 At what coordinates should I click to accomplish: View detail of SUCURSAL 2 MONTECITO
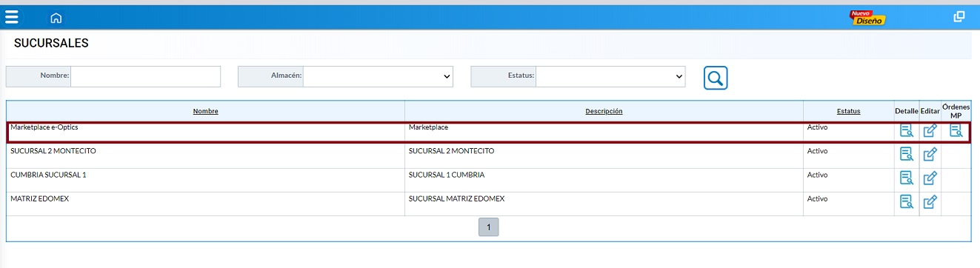[907, 155]
